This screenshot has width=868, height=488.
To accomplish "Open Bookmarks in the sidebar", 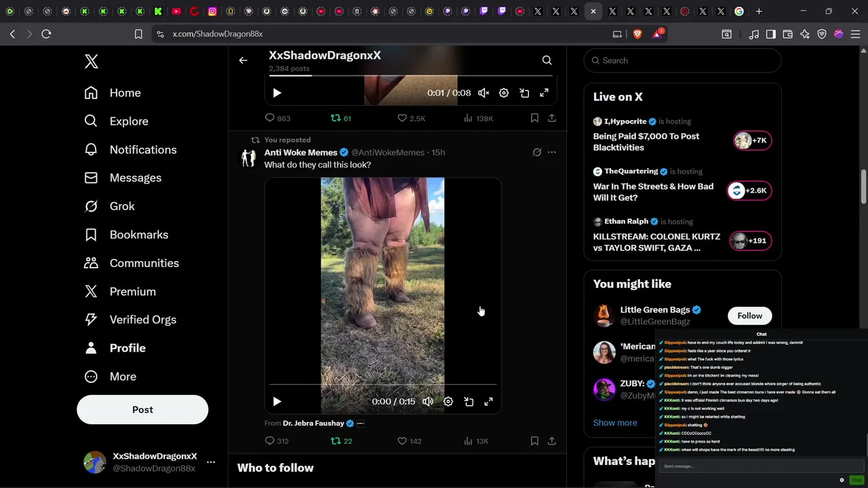I will click(126, 235).
